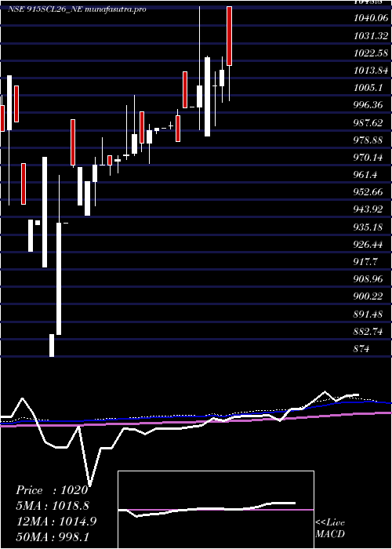The image size is (392, 549).
Task: Click the 1013.84 price axis label
Action: point(371,71)
